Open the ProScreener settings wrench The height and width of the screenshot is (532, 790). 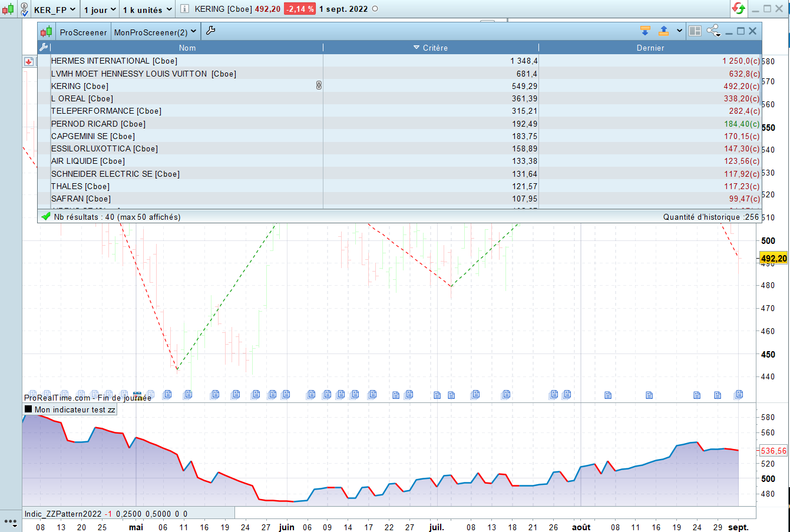point(210,31)
